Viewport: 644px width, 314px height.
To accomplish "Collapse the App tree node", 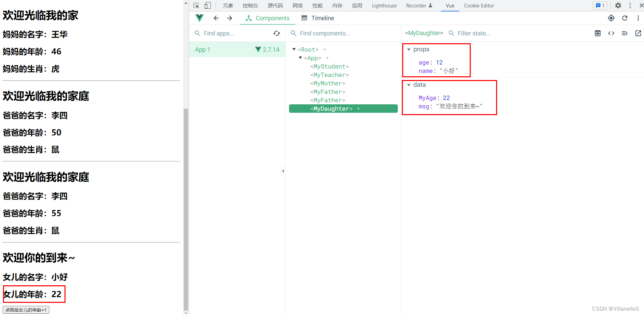I will (x=300, y=58).
